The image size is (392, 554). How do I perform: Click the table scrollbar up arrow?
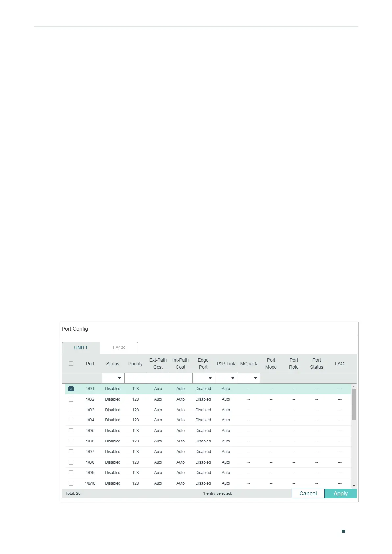[x=354, y=387]
